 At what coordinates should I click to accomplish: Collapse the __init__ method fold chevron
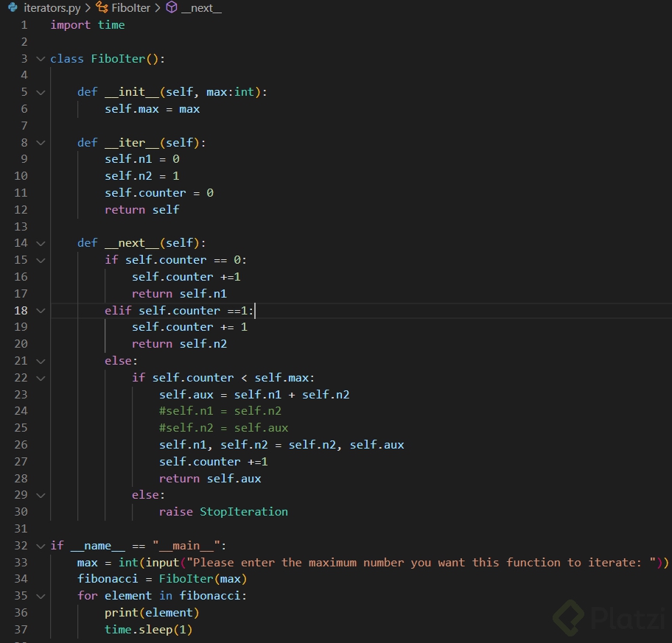tap(41, 91)
